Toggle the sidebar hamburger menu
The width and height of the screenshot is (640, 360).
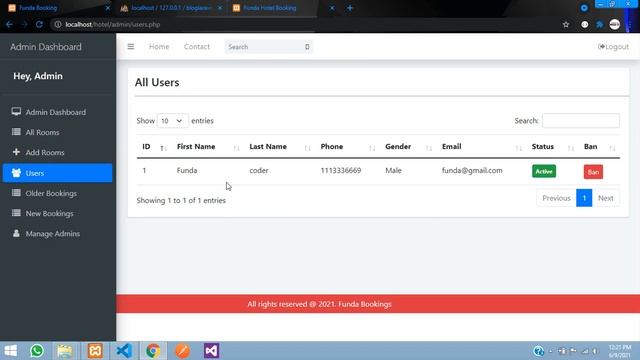[131, 47]
